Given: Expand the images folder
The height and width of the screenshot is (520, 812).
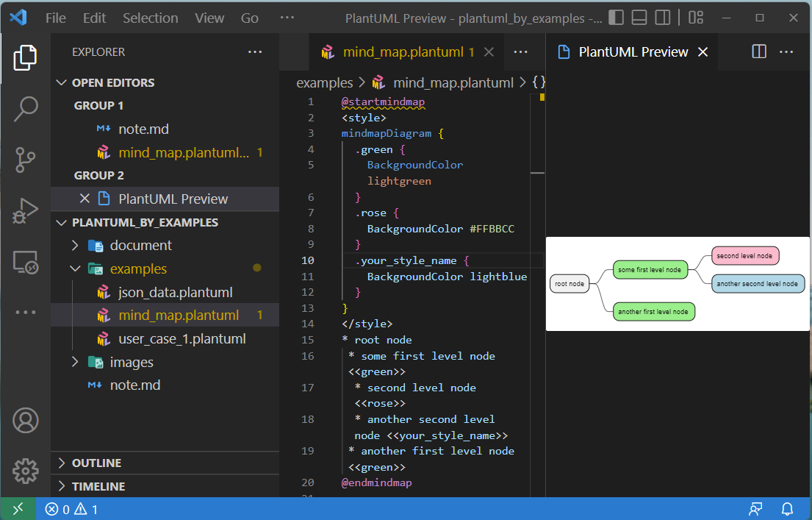Looking at the screenshot, I should (75, 362).
